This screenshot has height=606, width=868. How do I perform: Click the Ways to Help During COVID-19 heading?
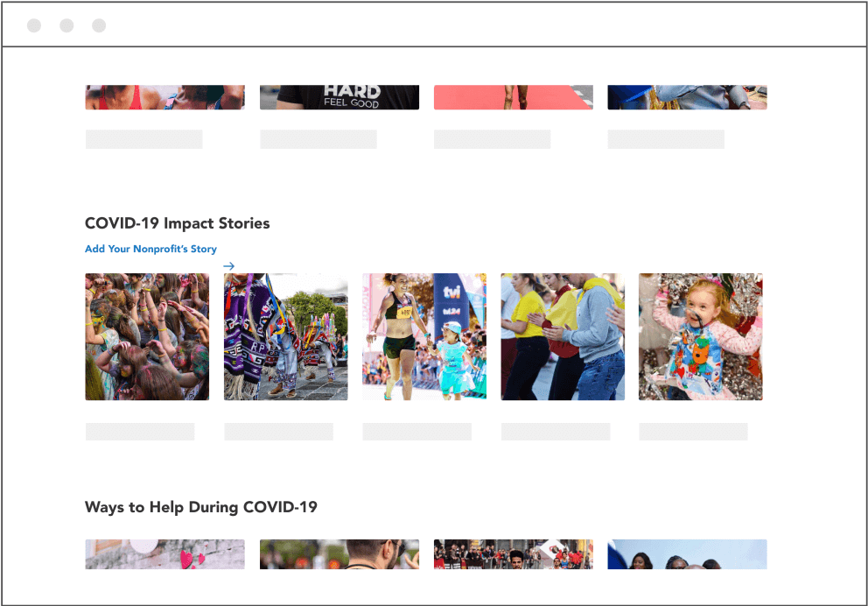[x=201, y=507]
